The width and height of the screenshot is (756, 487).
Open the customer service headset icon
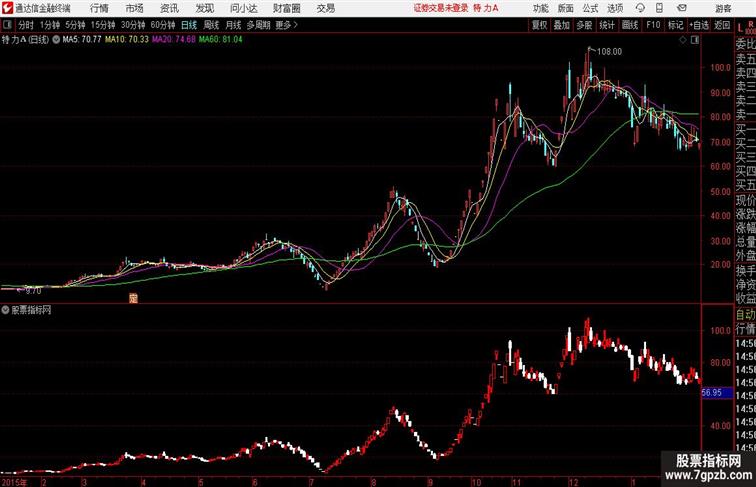tap(640, 8)
